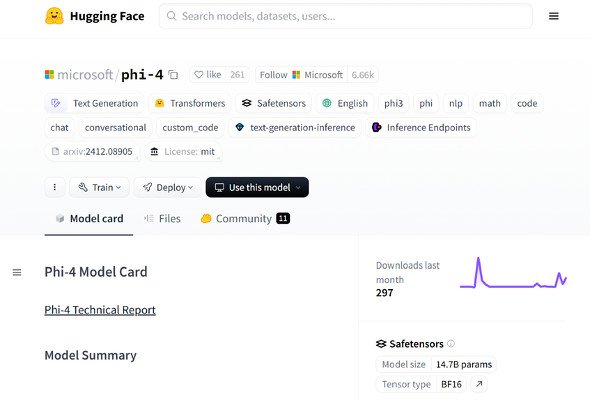
Task: Open the Phi-4 Technical Report link
Action: (100, 310)
